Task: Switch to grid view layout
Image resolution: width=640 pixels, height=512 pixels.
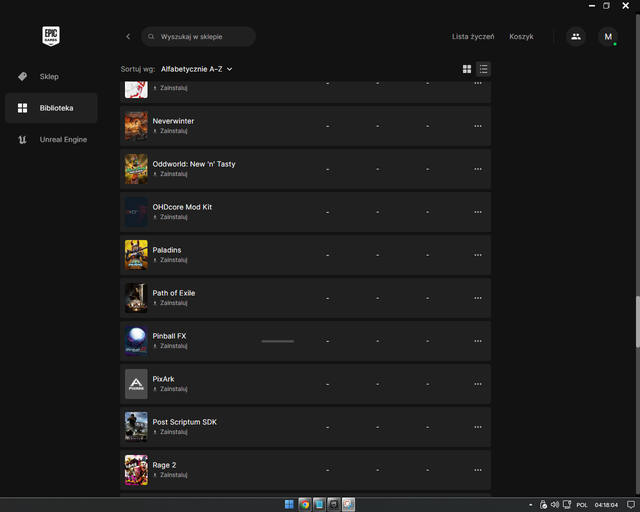Action: coord(467,69)
